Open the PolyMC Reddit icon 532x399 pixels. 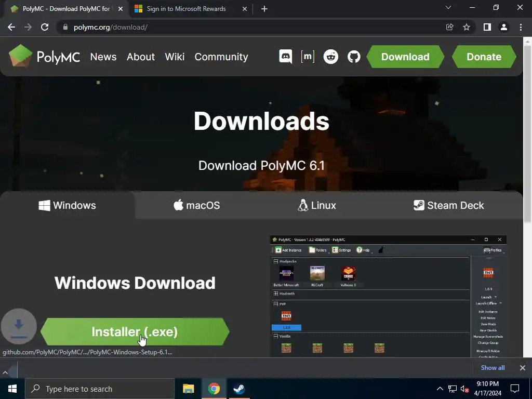[x=331, y=57]
